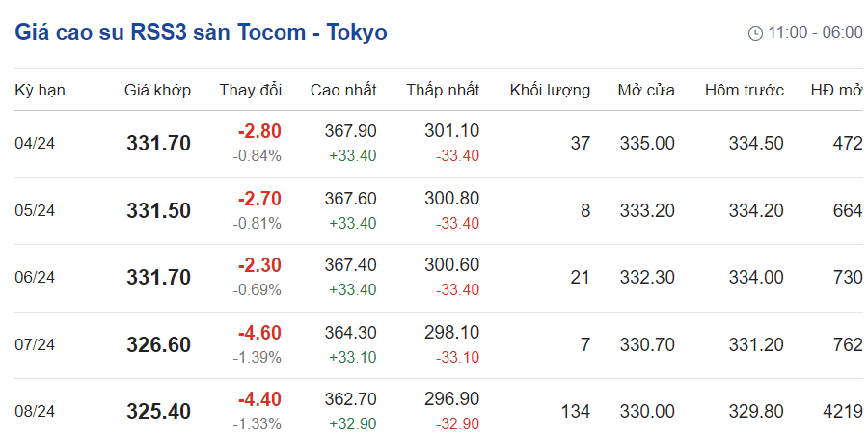Image resolution: width=868 pixels, height=435 pixels.
Task: Click the 05/24 contract term
Action: click(35, 210)
